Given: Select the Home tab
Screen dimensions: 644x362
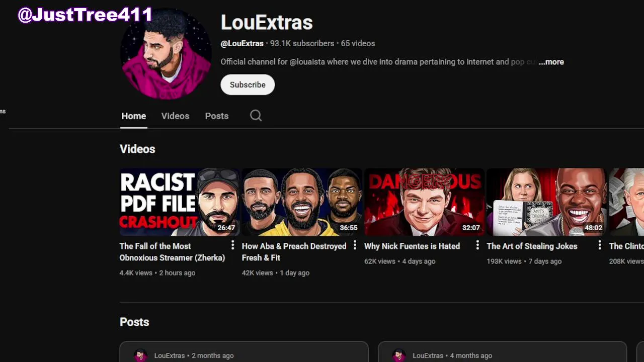Looking at the screenshot, I should click(133, 116).
